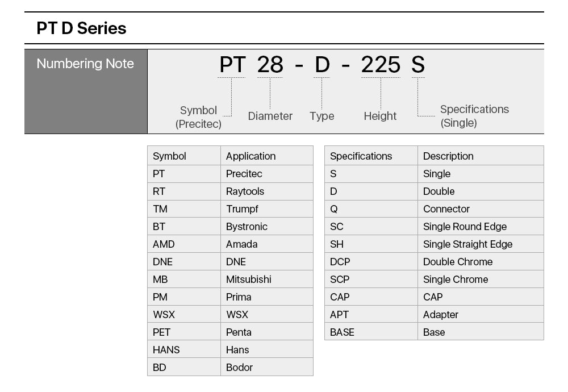Select the Bystronic table entry

(247, 227)
